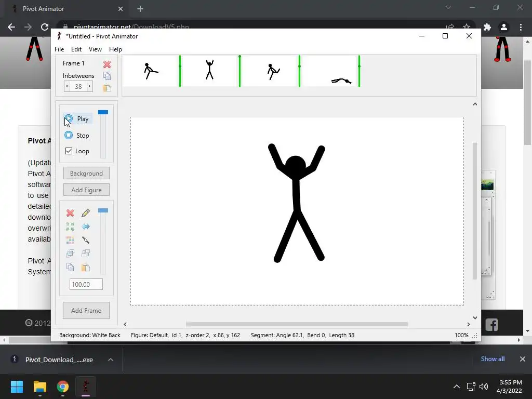The image size is (532, 399).
Task: Select second frame with arms-up figure
Action: point(210,71)
